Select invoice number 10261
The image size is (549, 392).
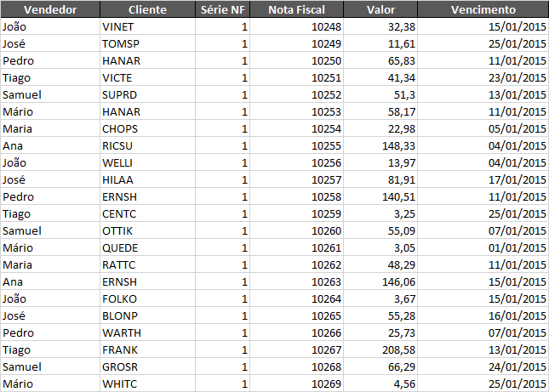[327, 247]
